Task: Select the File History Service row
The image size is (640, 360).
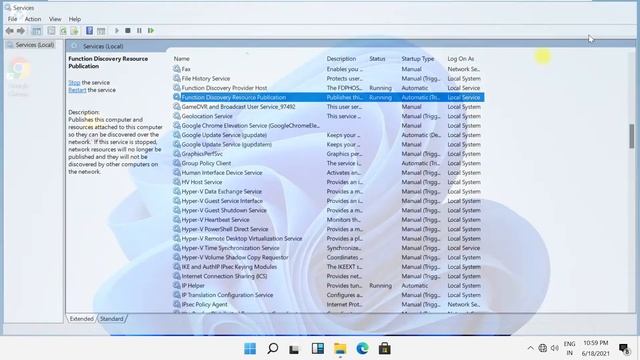Action: (328, 78)
